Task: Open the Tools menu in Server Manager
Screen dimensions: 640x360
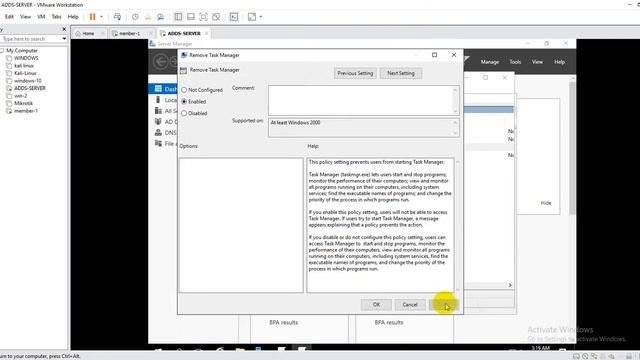Action: [x=515, y=62]
